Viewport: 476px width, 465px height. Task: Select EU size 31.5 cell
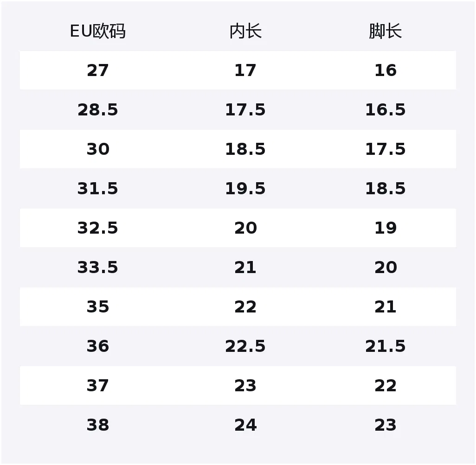coord(98,189)
